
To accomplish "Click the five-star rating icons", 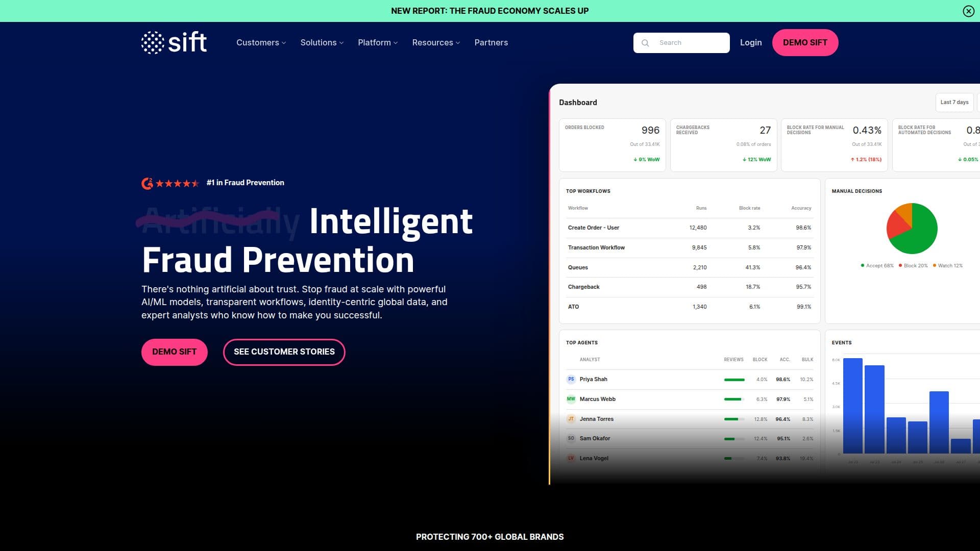I will pos(177,183).
